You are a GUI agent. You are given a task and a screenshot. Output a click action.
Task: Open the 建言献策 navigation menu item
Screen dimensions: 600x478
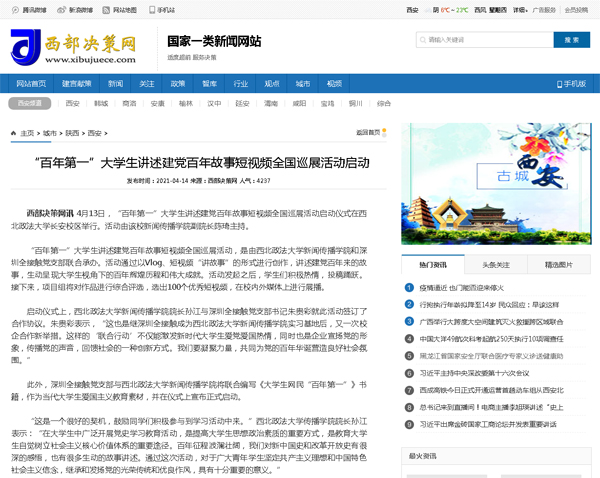click(77, 83)
